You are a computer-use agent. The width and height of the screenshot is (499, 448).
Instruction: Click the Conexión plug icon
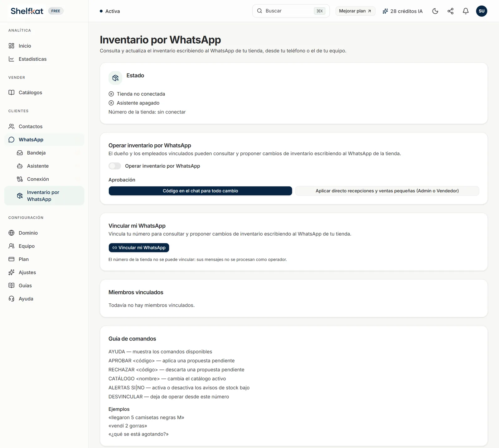[x=20, y=179]
